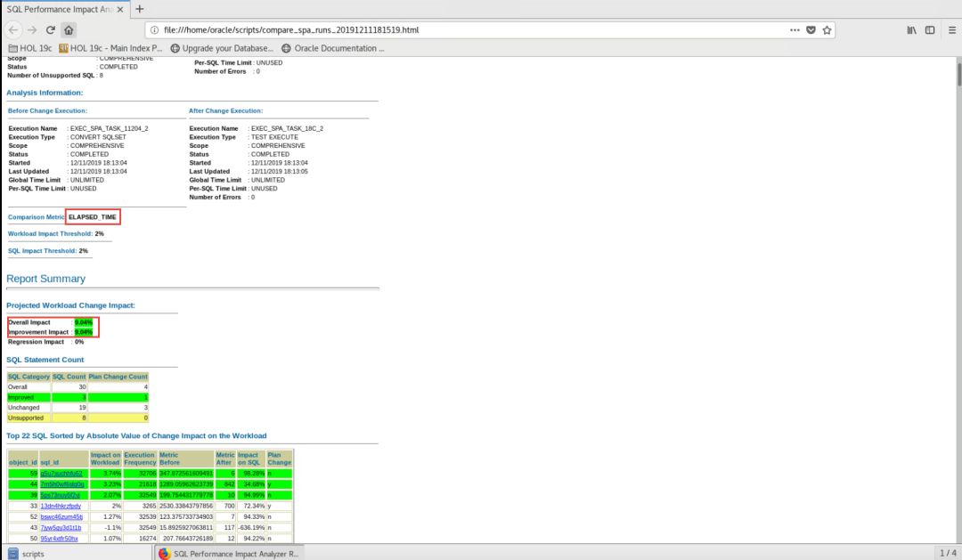Click the Analysis Information heading

45,93
